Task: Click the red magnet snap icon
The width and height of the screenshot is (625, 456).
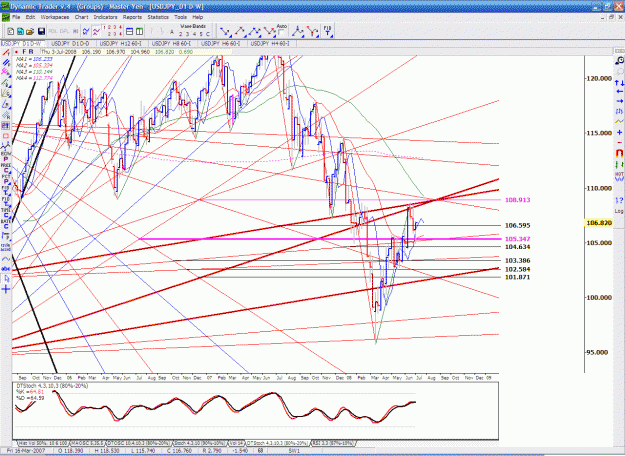Action: click(x=619, y=153)
